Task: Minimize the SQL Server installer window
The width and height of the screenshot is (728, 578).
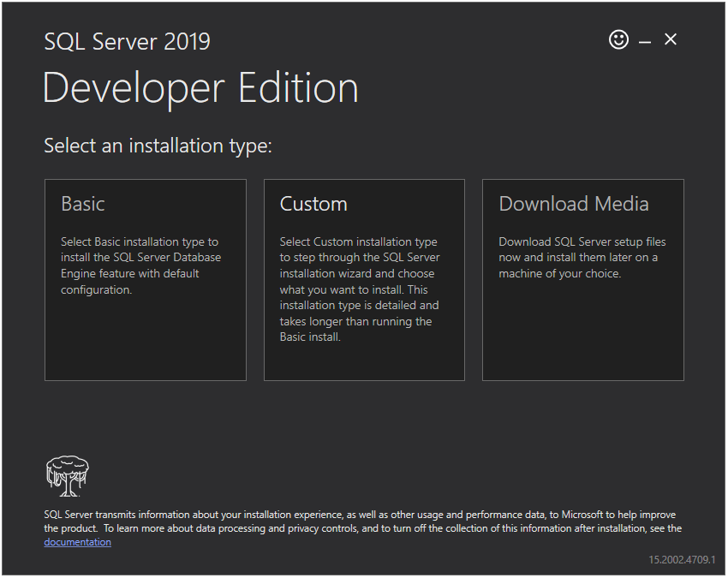Action: pyautogui.click(x=644, y=42)
